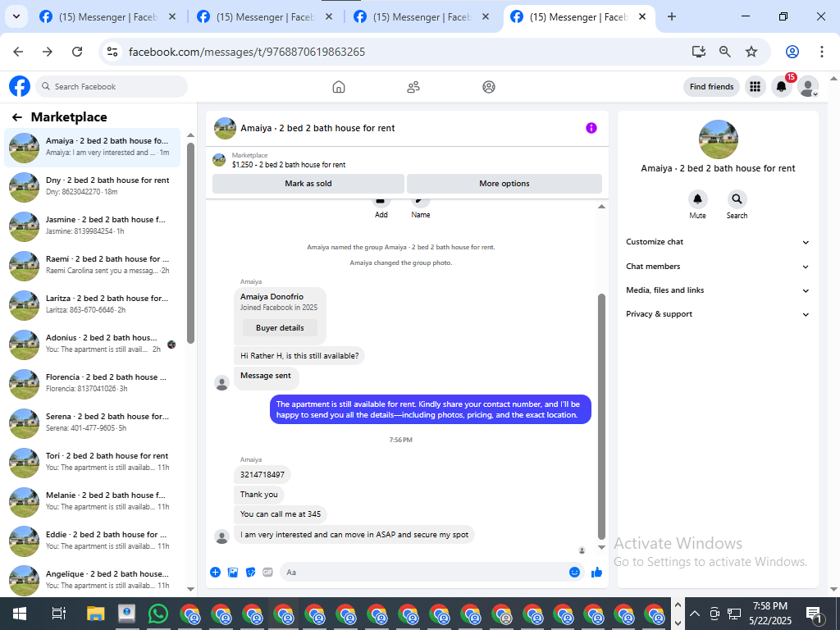Screen dimensions: 840x630
Task: Switch to the first Messenger tab
Action: pyautogui.click(x=107, y=17)
